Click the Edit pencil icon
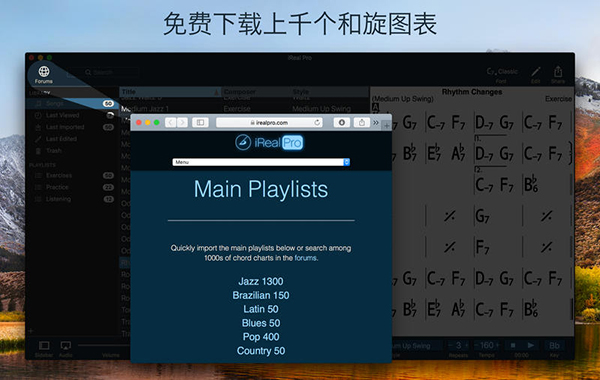The image size is (600, 380). 535,72
